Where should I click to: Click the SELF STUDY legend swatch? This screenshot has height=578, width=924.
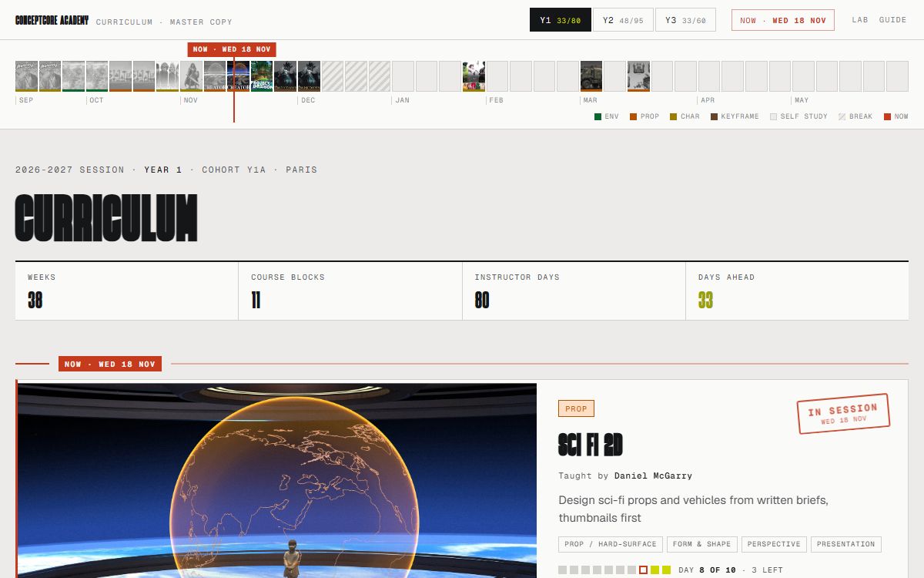(x=773, y=116)
